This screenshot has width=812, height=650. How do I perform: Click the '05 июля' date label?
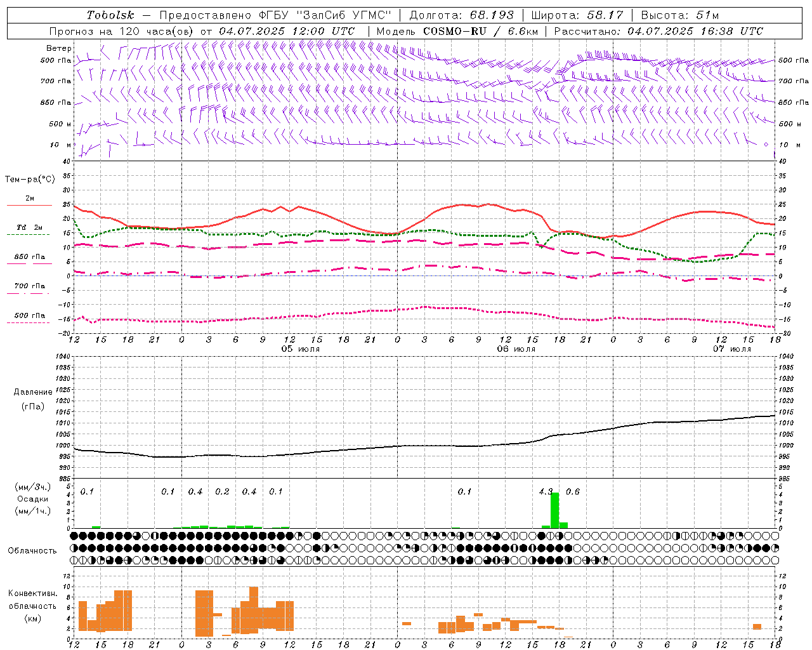[301, 349]
